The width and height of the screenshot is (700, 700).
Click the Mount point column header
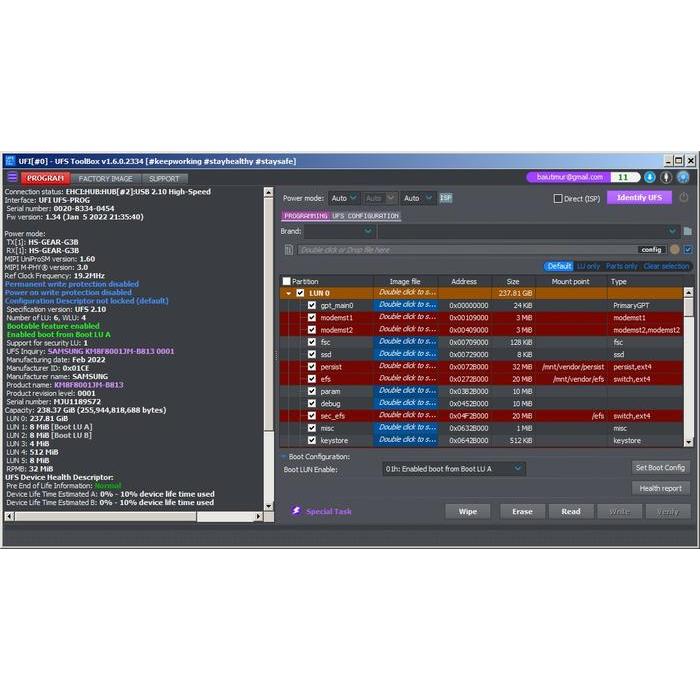pyautogui.click(x=571, y=281)
